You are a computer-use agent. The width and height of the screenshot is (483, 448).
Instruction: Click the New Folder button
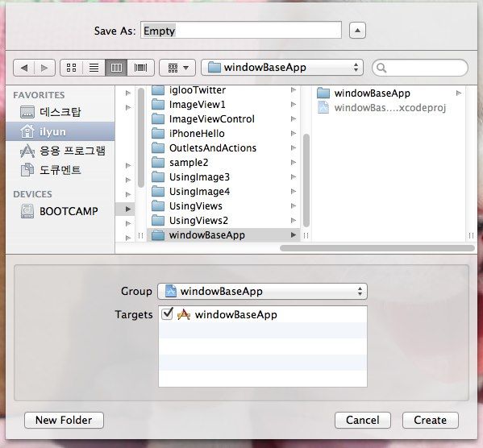coord(64,420)
